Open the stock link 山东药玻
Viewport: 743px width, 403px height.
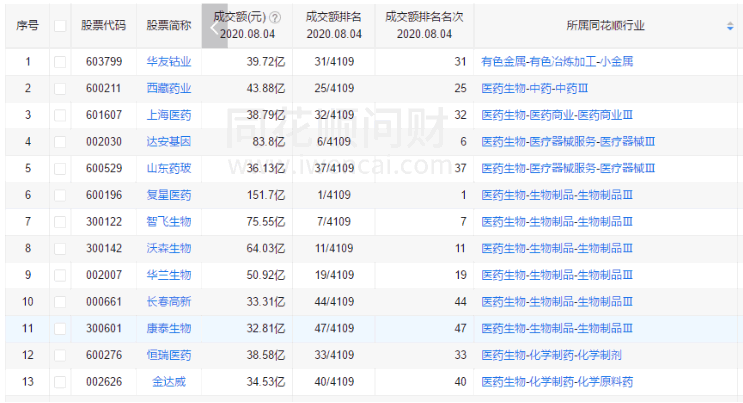click(x=169, y=168)
